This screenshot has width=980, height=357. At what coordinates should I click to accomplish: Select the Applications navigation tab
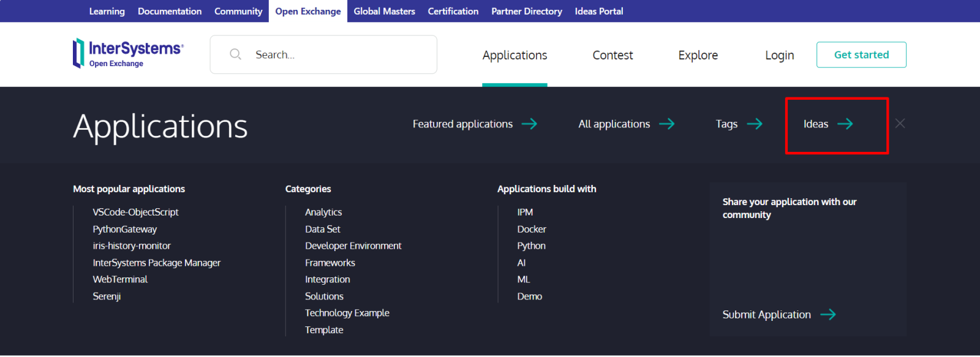[515, 55]
